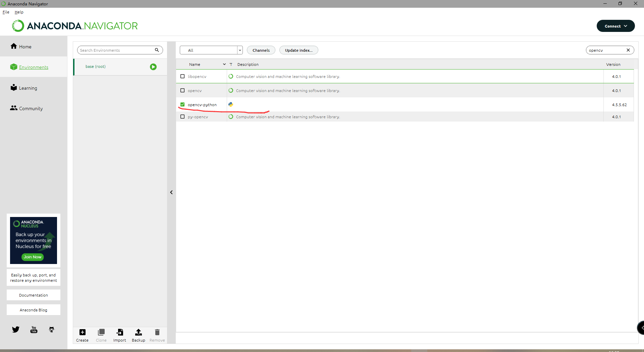Open the Anaconda Blog link

click(34, 310)
